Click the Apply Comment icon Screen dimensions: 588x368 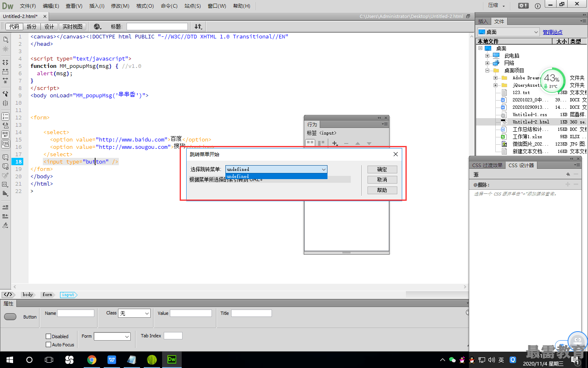5,157
